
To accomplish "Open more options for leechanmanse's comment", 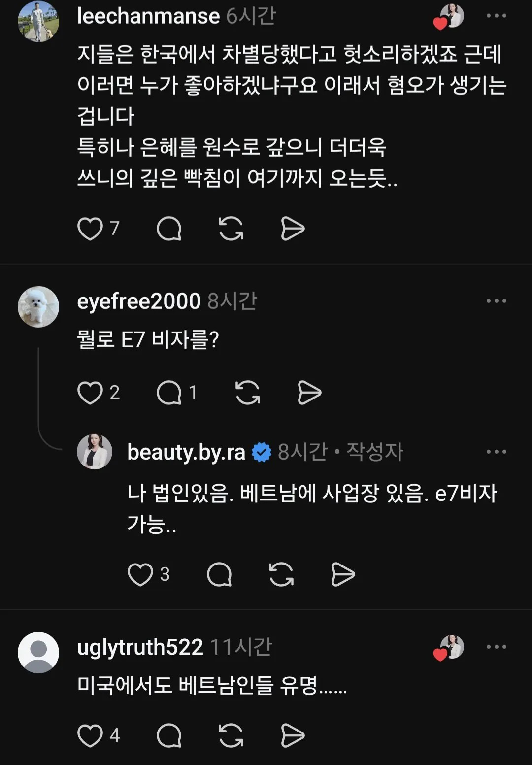I will 496,16.
